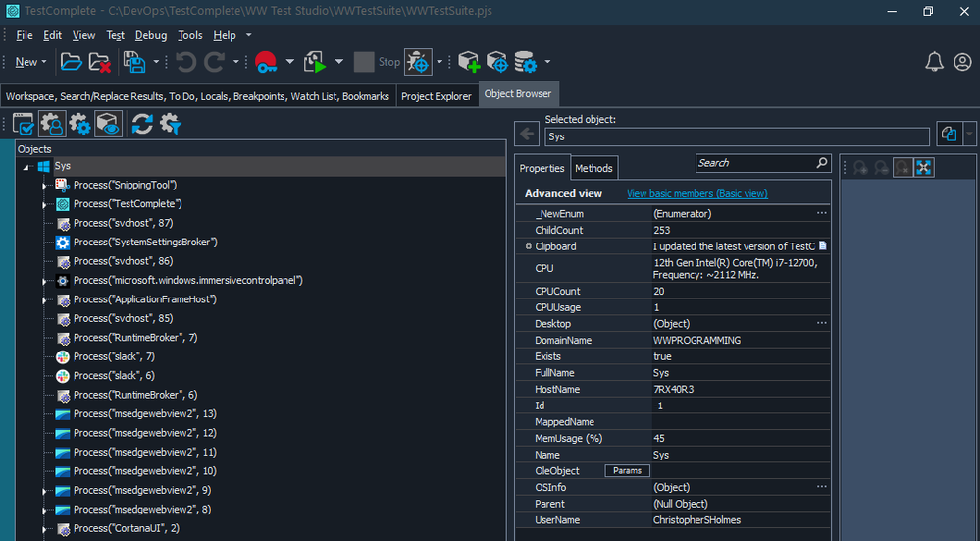Click the Save icon in toolbar
The image size is (980, 541).
(133, 62)
